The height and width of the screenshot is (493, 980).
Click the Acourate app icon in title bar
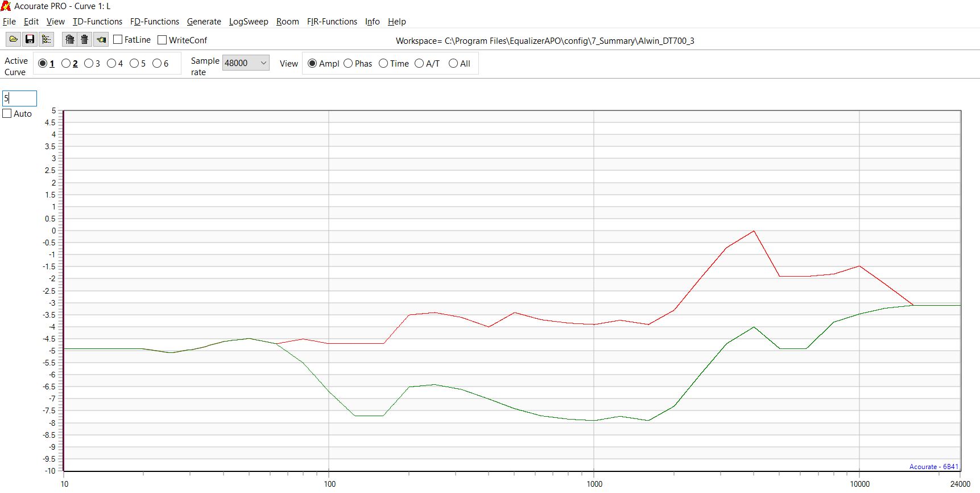point(6,6)
